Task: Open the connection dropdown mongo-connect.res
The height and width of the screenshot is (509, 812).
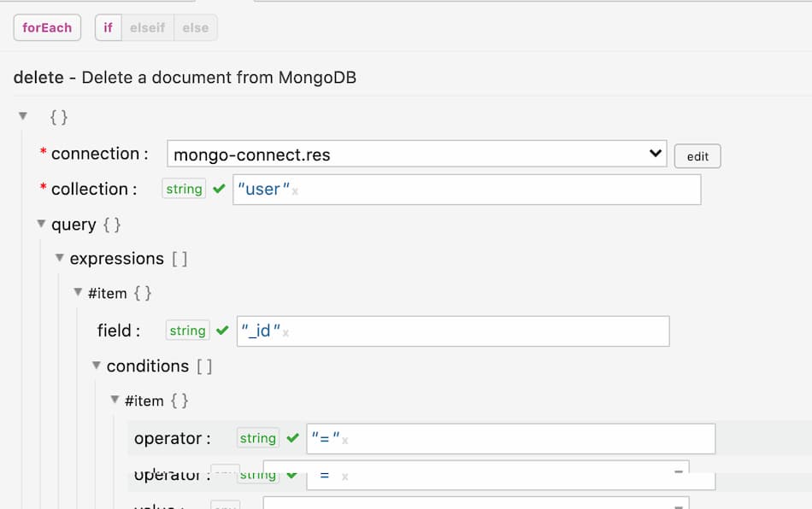Action: (x=417, y=154)
